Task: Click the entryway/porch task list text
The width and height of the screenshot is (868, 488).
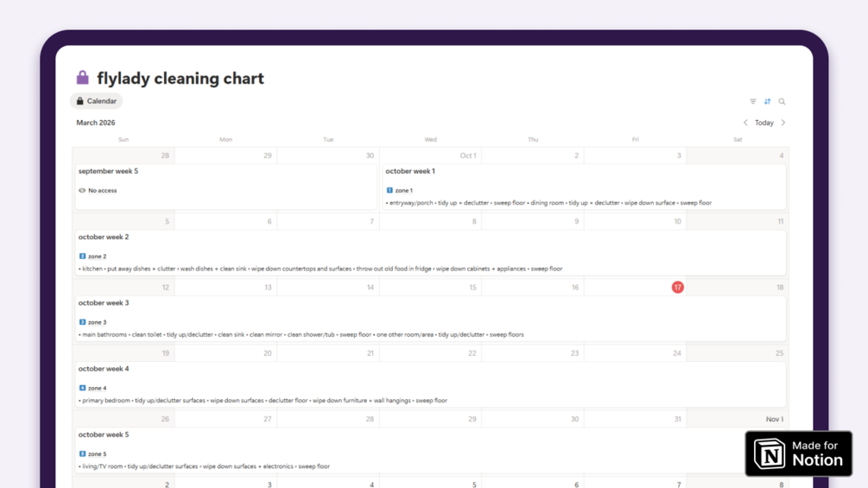Action: 548,203
